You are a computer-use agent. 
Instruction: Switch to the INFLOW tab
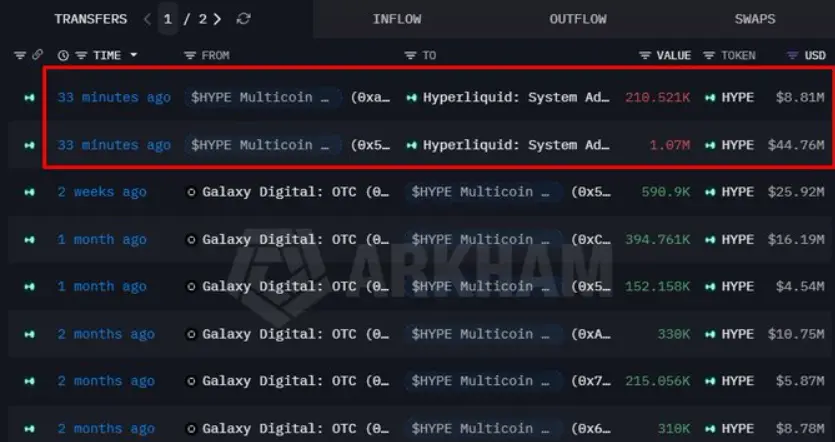point(397,19)
